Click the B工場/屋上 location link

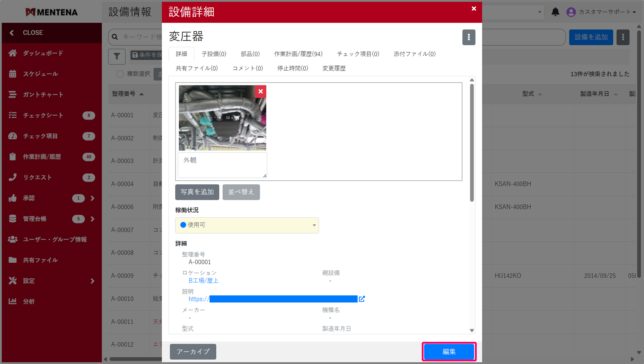tap(203, 281)
